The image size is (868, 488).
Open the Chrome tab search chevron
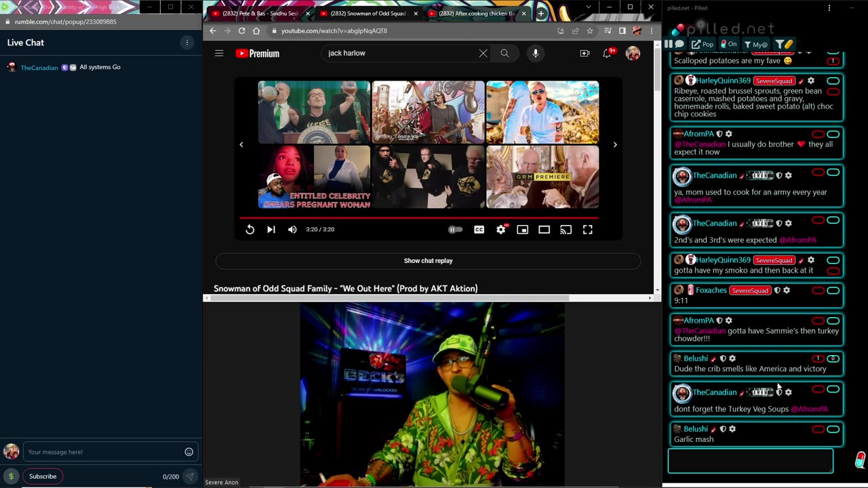[588, 7]
